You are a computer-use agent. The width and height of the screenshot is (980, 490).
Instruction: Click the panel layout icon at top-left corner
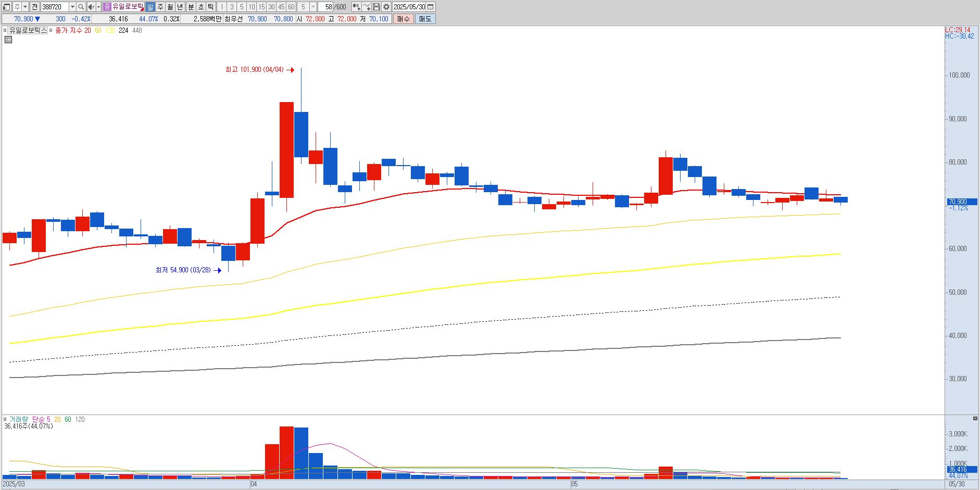pos(6,7)
